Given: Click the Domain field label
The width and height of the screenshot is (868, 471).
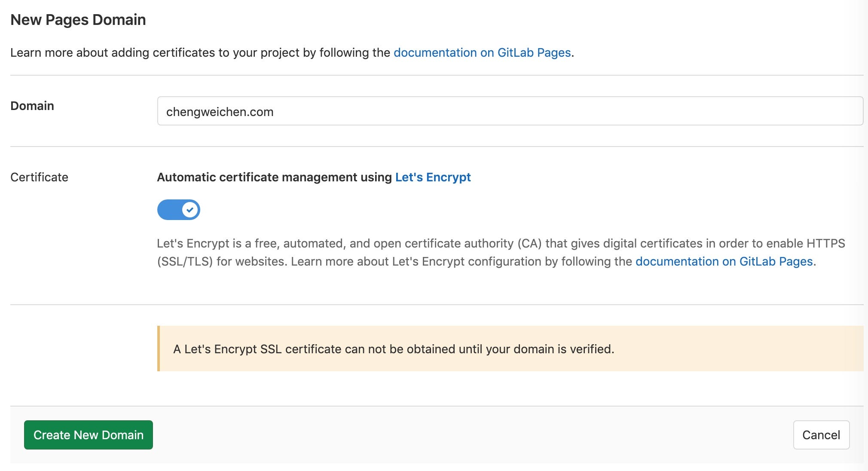Looking at the screenshot, I should point(32,106).
